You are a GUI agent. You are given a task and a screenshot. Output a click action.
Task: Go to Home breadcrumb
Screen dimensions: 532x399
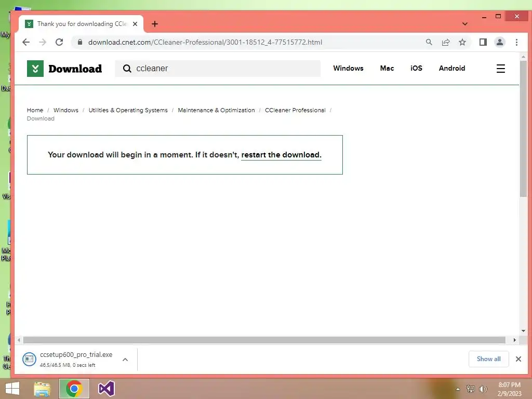(x=35, y=110)
